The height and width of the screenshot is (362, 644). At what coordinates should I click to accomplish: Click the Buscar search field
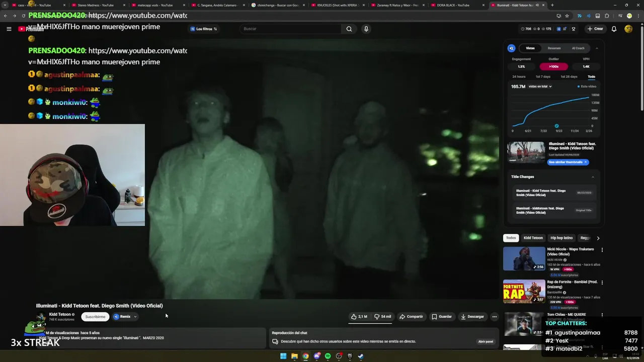[291, 29]
